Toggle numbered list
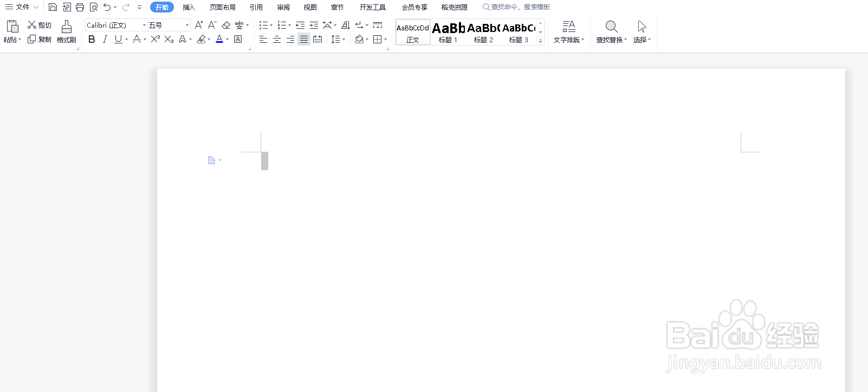 (282, 25)
